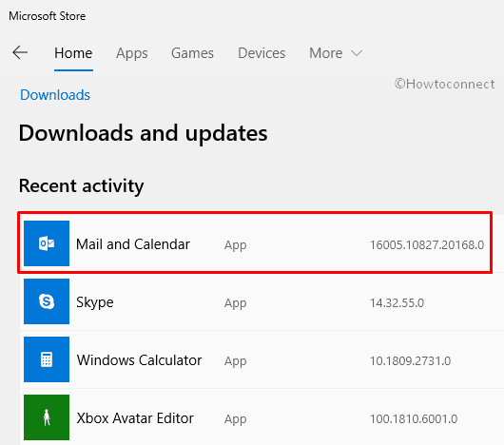Go back with the left arrow

click(20, 52)
